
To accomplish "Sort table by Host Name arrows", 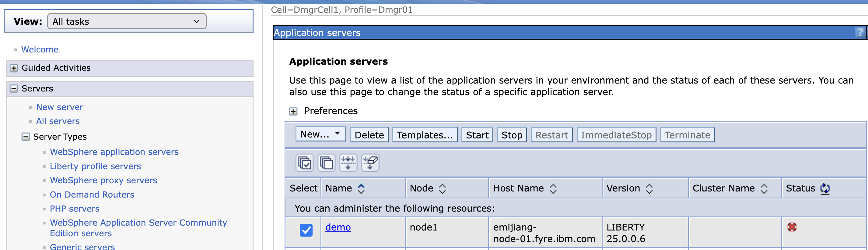I will 553,188.
